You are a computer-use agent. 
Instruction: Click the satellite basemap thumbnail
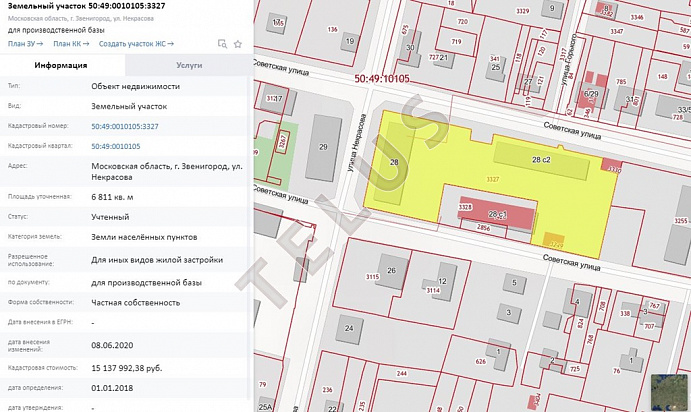coord(669,392)
